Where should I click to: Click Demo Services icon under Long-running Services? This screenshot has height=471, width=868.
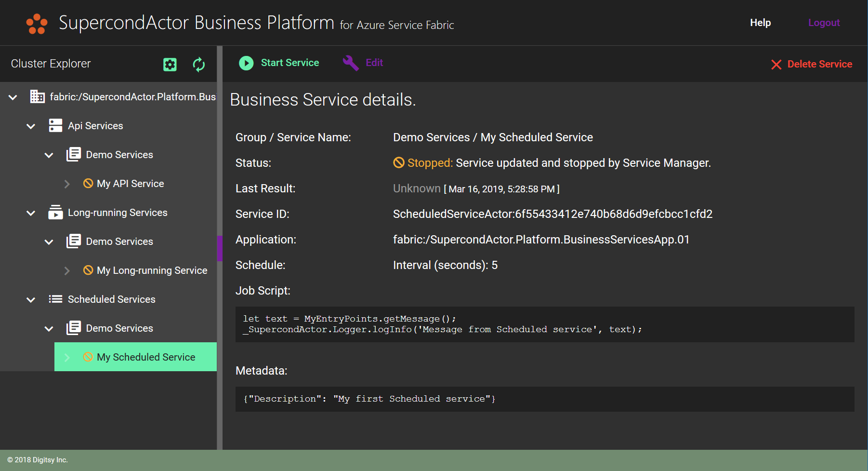pyautogui.click(x=74, y=241)
